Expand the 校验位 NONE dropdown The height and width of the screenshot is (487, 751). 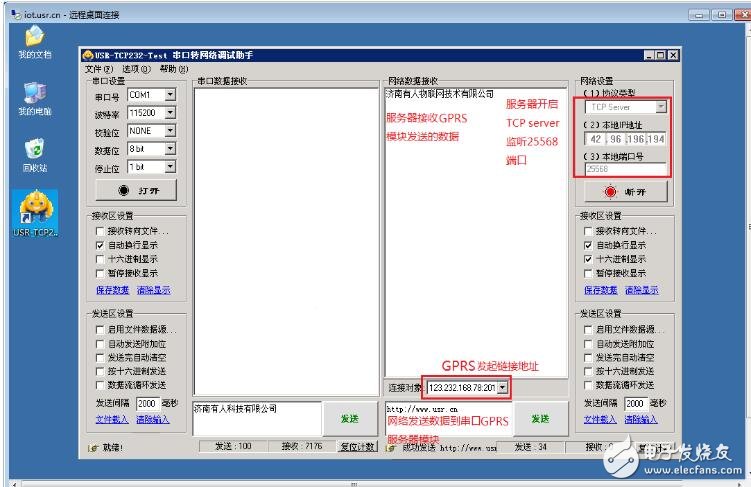coord(171,130)
